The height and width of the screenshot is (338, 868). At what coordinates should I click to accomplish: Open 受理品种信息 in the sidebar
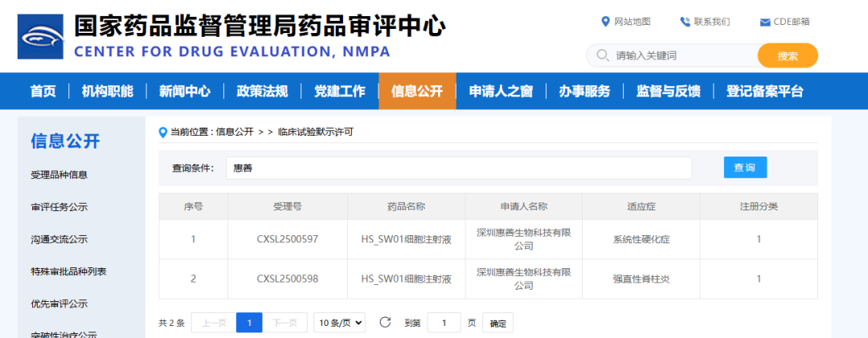tap(59, 175)
